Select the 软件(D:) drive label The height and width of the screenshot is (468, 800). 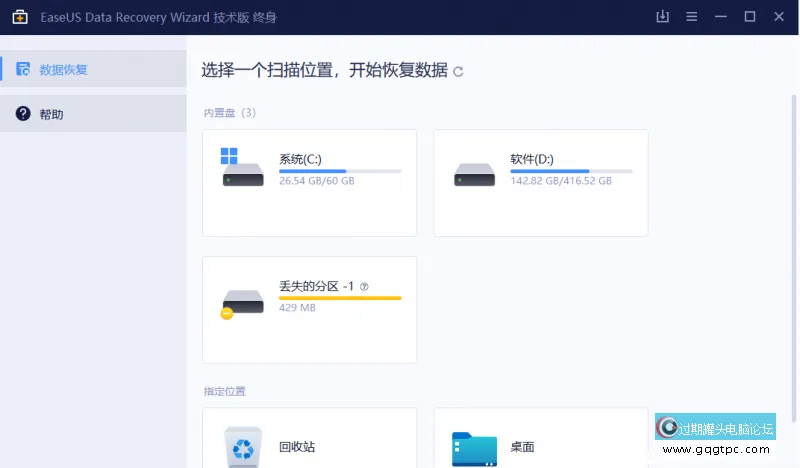[x=532, y=159]
